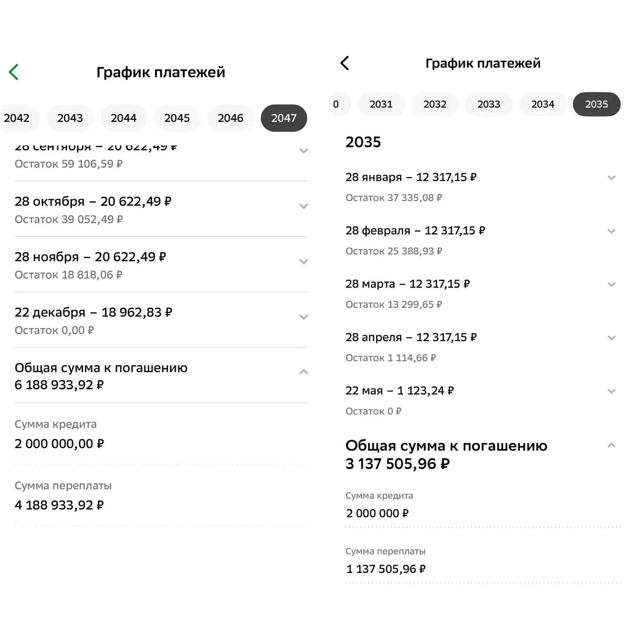This screenshot has height=644, width=644.
Task: Expand the 22 мая payment chevron
Action: 611,391
